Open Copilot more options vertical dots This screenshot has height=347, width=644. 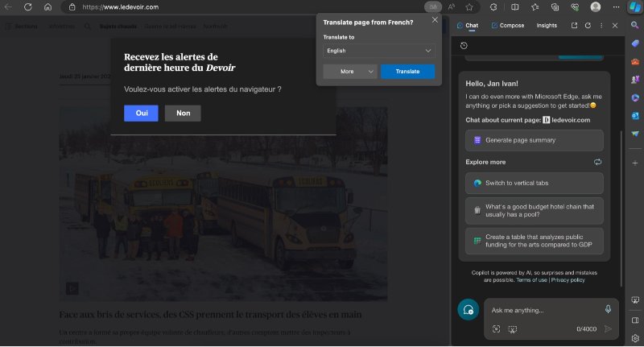[601, 26]
